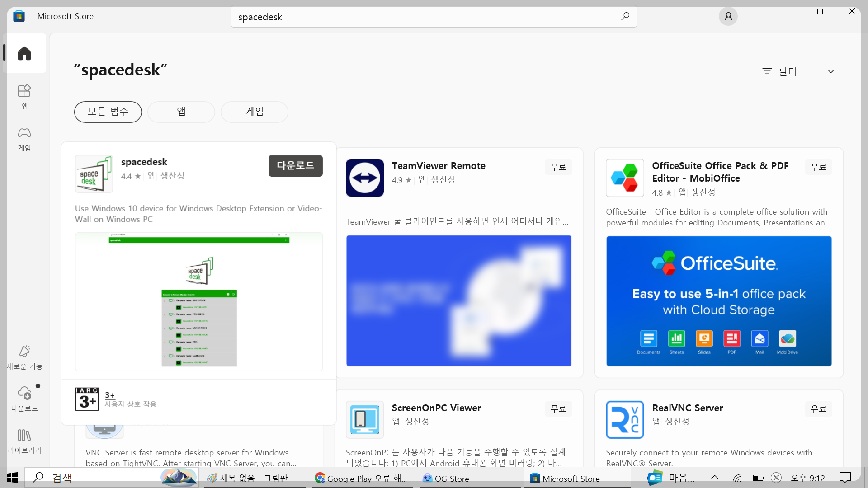Screen dimensions: 868x488
Task: Select the All categories (모든 범주) filter
Action: pyautogui.click(x=108, y=112)
